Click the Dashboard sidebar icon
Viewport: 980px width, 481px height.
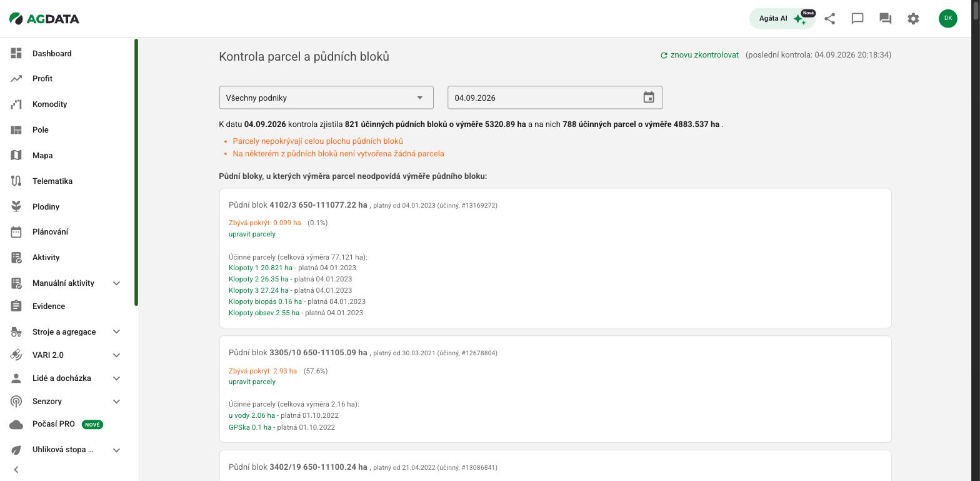(x=16, y=53)
